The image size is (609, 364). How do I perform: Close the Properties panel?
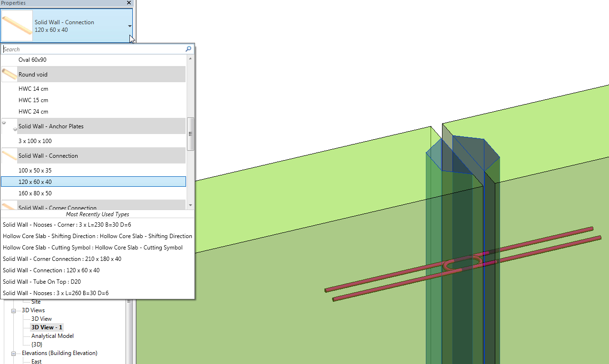pos(129,3)
